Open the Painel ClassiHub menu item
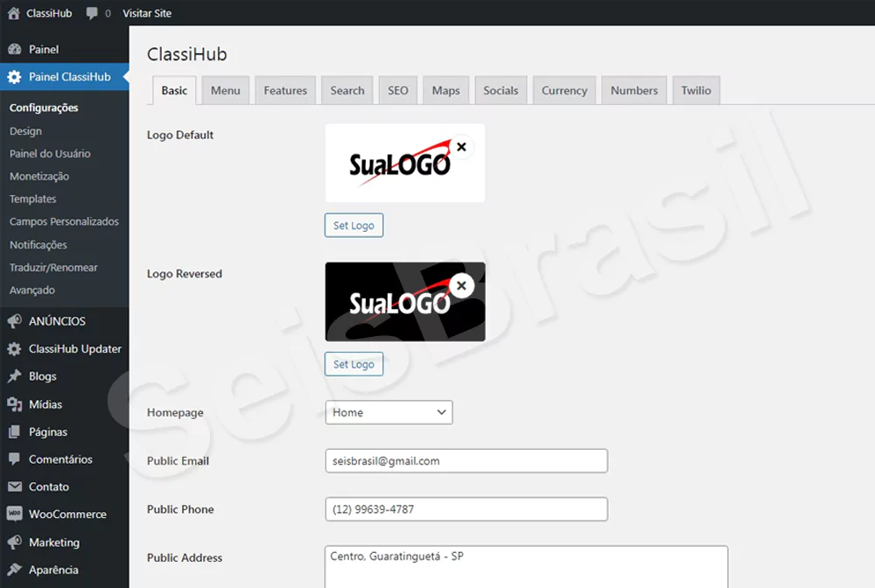The width and height of the screenshot is (875, 588). (70, 77)
